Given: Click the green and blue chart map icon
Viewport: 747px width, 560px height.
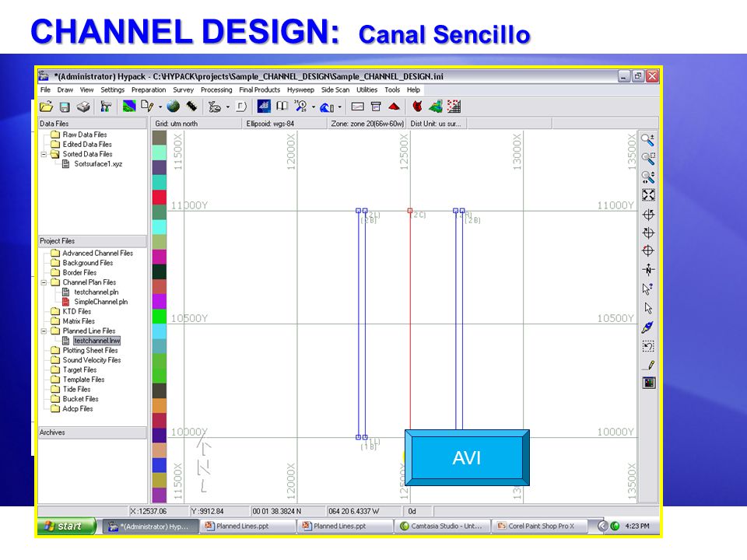Looking at the screenshot, I should coord(129,107).
